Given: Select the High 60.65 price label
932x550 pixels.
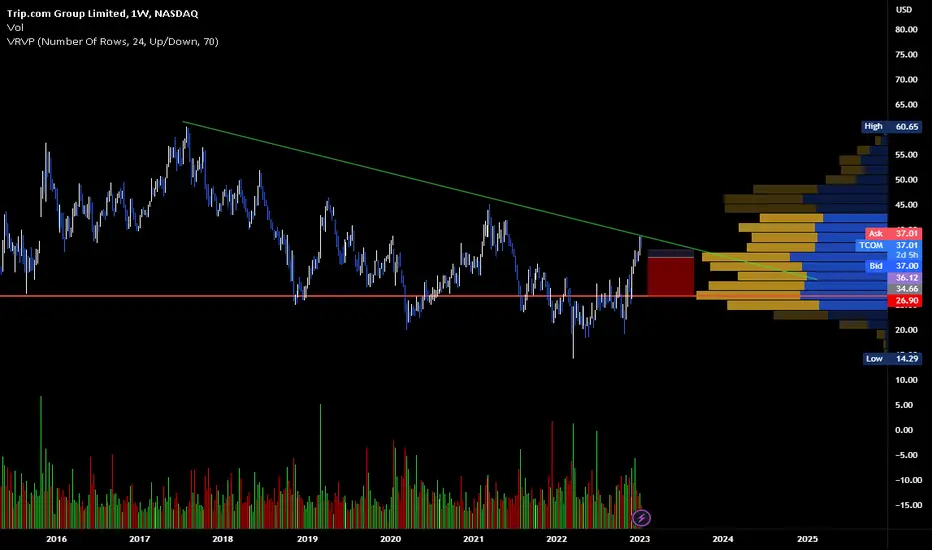Looking at the screenshot, I should click(x=892, y=127).
